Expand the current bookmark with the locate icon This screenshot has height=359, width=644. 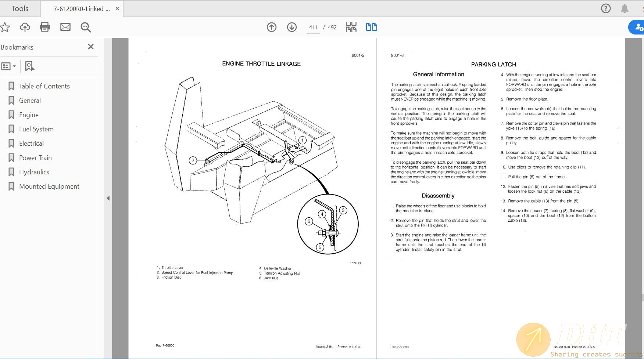(x=29, y=66)
